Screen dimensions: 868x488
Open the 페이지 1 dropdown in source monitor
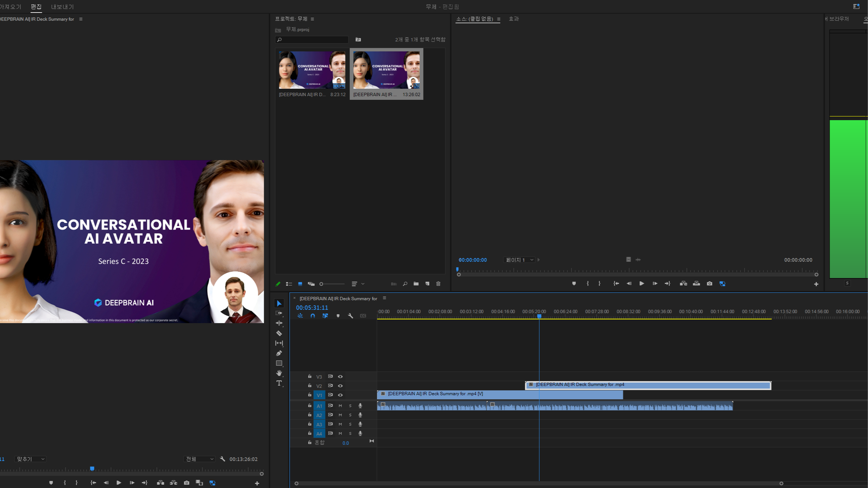[519, 260]
